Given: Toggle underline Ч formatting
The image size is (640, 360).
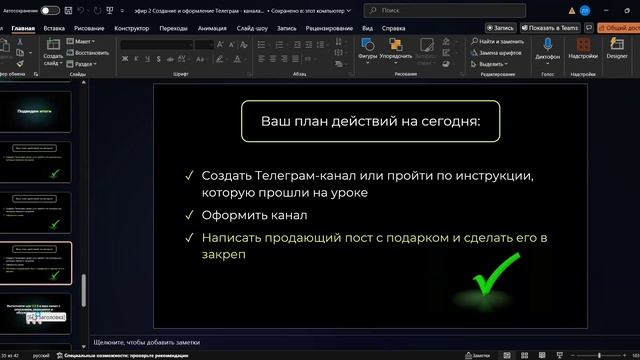Looking at the screenshot, I should (147, 59).
